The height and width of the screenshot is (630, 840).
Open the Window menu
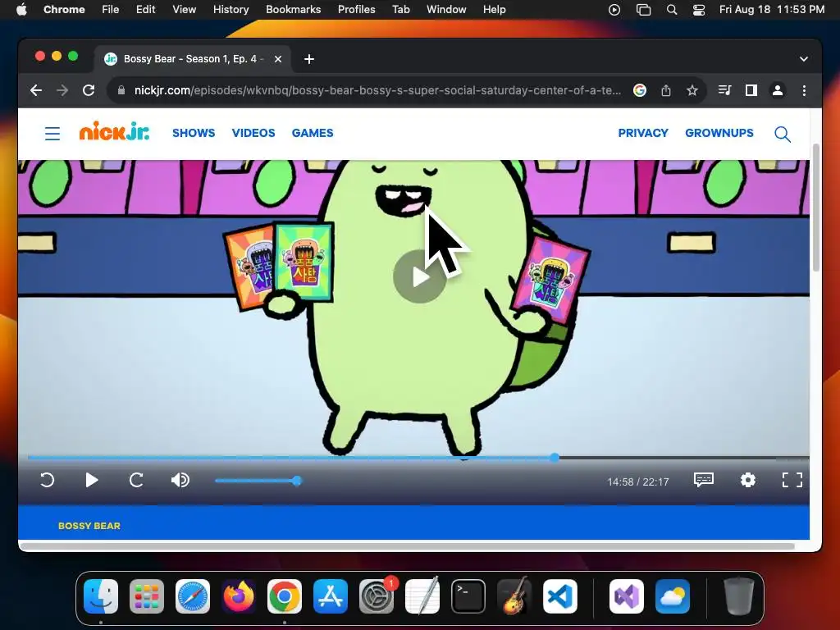(x=446, y=10)
